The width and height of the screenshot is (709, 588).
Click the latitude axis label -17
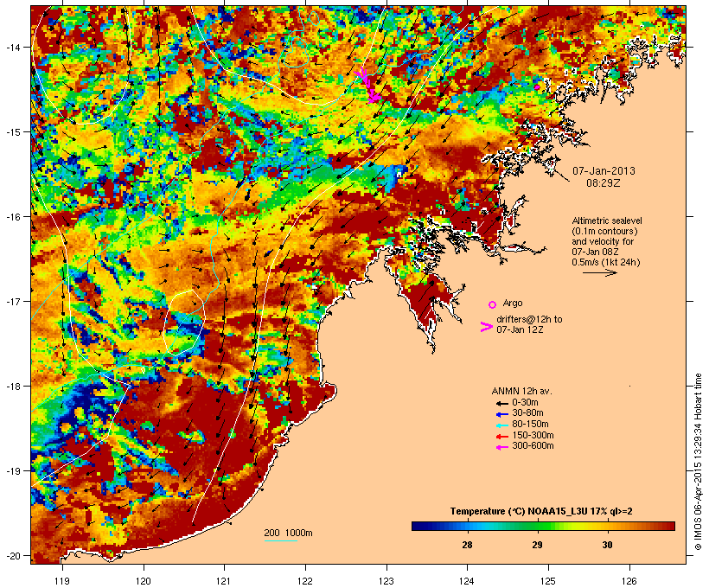pos(12,301)
